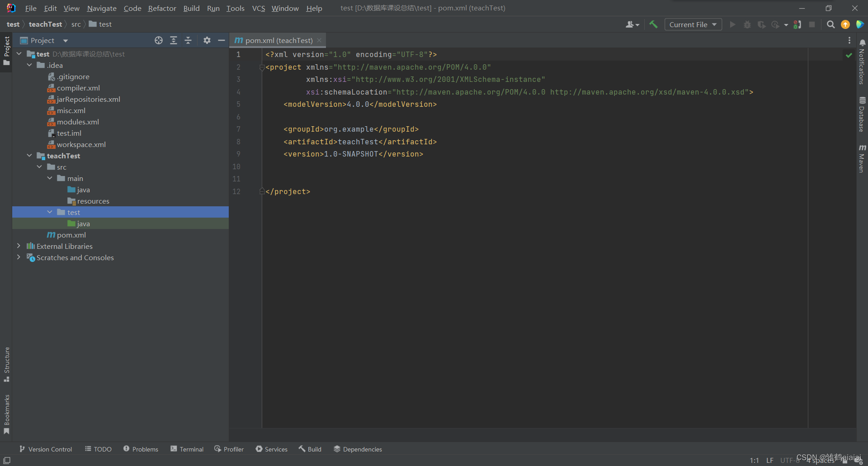This screenshot has height=466, width=868.
Task: Collapse the selected test folder
Action: pos(50,212)
